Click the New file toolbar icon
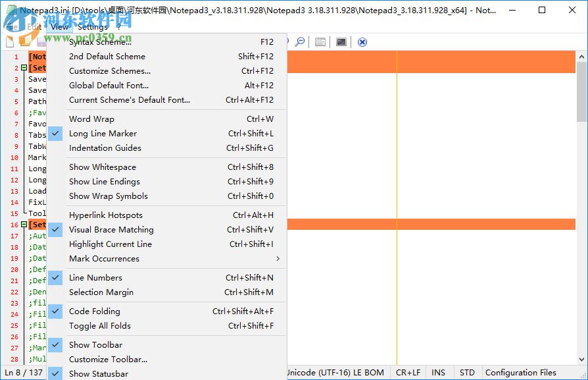 10,41
